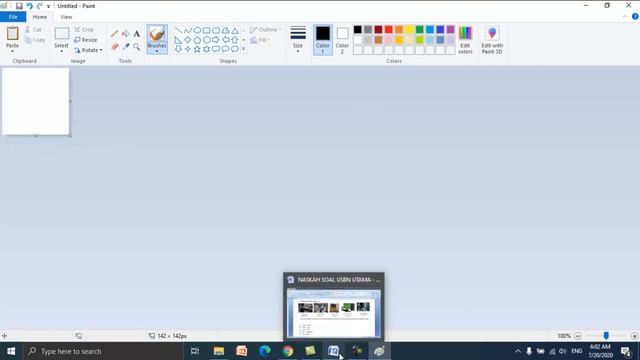This screenshot has width=640, height=360.
Task: Open Task View on the taskbar
Action: coord(195,351)
